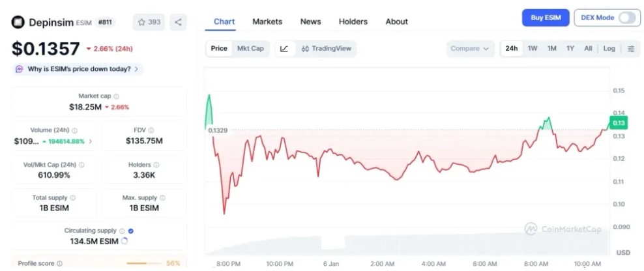
Task: Switch chart to Mkt Cap view
Action: [250, 48]
